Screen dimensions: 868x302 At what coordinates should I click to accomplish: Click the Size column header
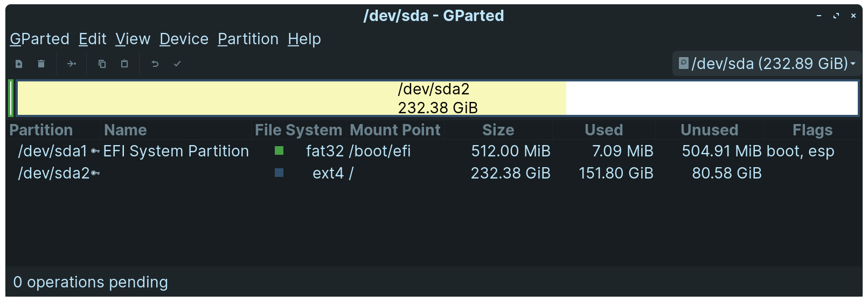[x=498, y=130]
